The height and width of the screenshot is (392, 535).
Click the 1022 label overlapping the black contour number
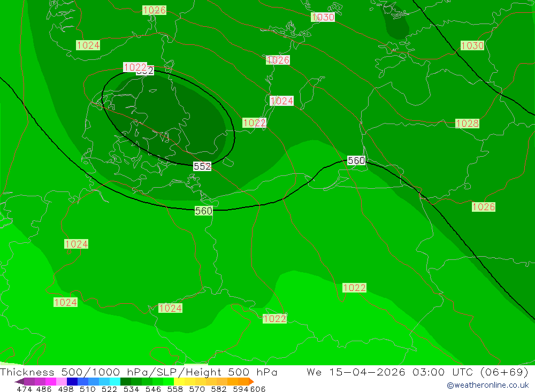135,67
